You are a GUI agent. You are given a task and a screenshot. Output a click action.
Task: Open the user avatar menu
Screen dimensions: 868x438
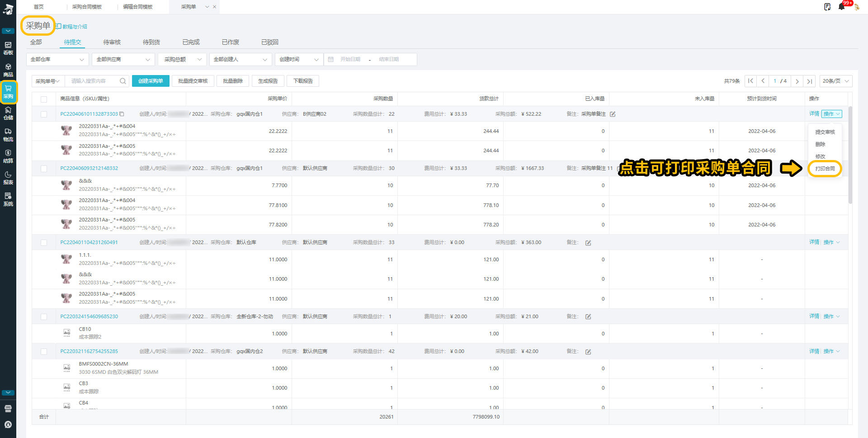point(856,7)
